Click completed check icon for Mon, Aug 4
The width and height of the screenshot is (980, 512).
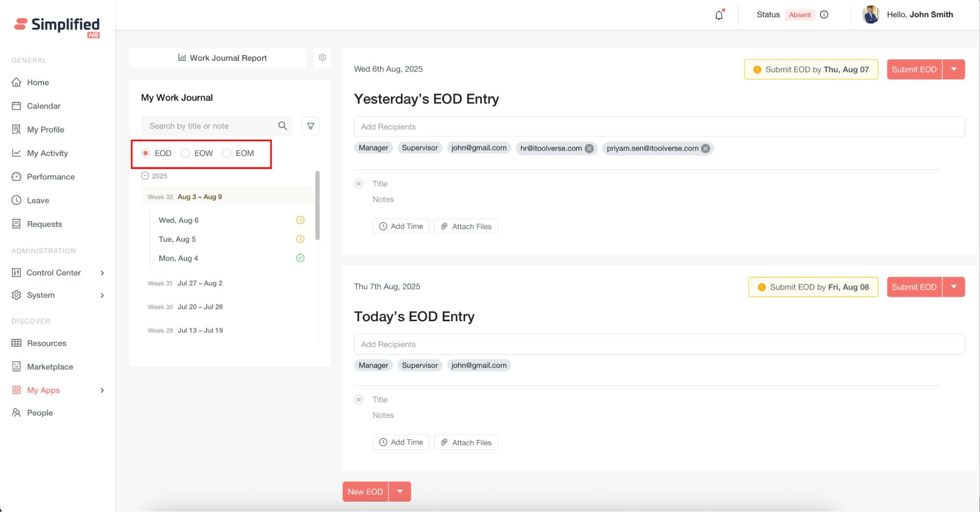[300, 258]
